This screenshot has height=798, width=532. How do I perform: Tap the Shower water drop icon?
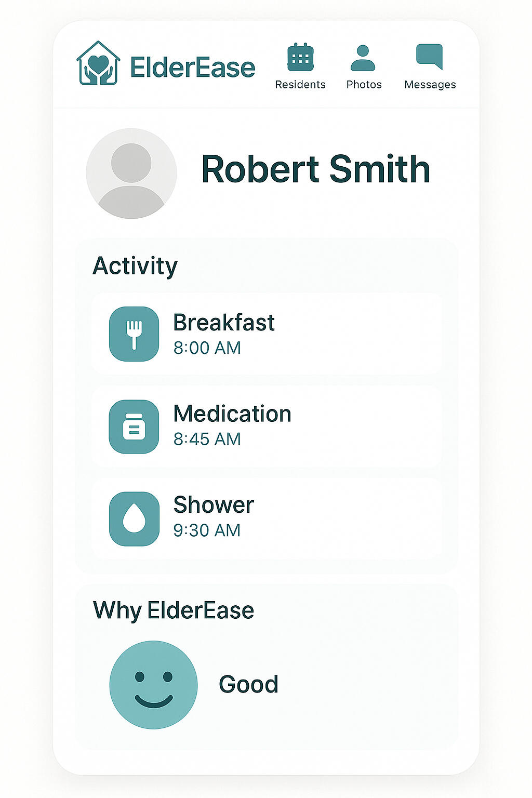click(x=134, y=518)
